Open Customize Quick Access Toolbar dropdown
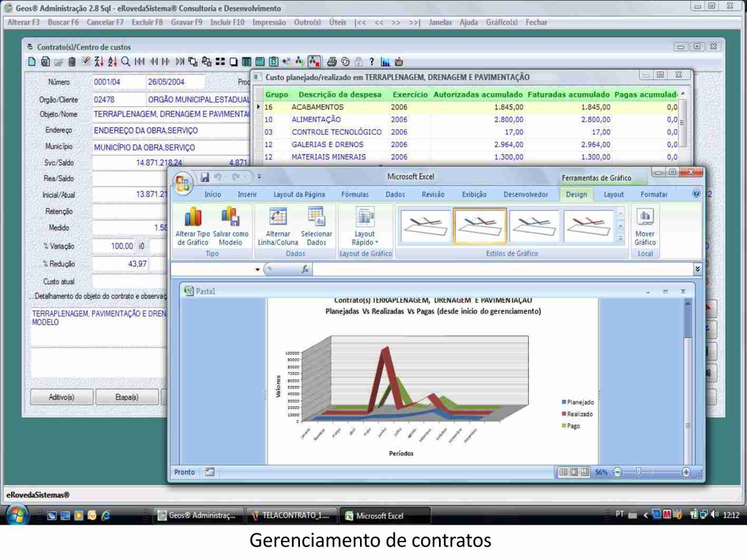747x560 pixels. tap(259, 178)
